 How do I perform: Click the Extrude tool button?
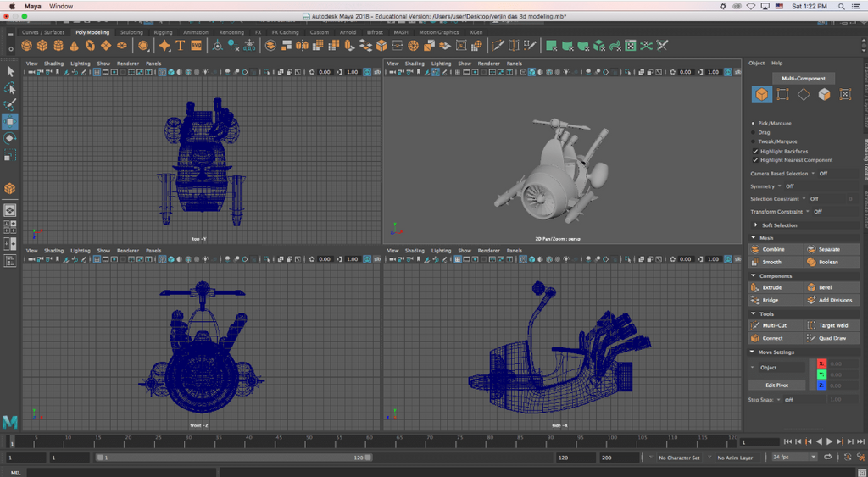pos(772,287)
